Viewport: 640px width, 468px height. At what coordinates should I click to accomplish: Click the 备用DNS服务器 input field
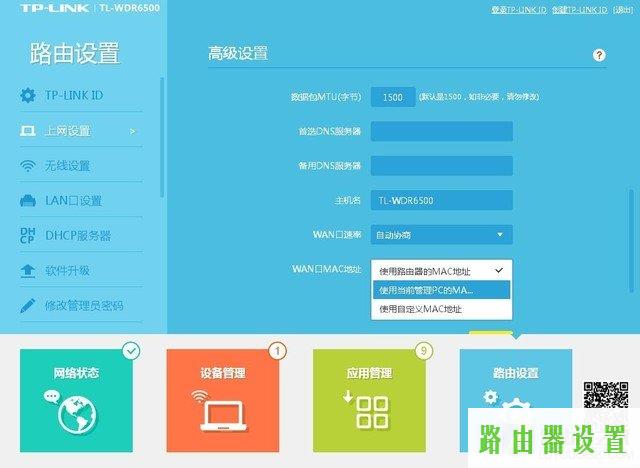tap(442, 166)
